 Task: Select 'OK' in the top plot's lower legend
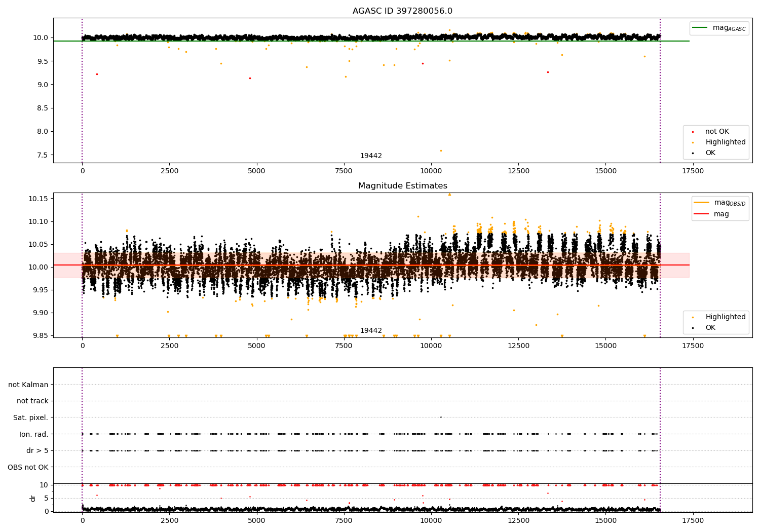[x=710, y=153]
